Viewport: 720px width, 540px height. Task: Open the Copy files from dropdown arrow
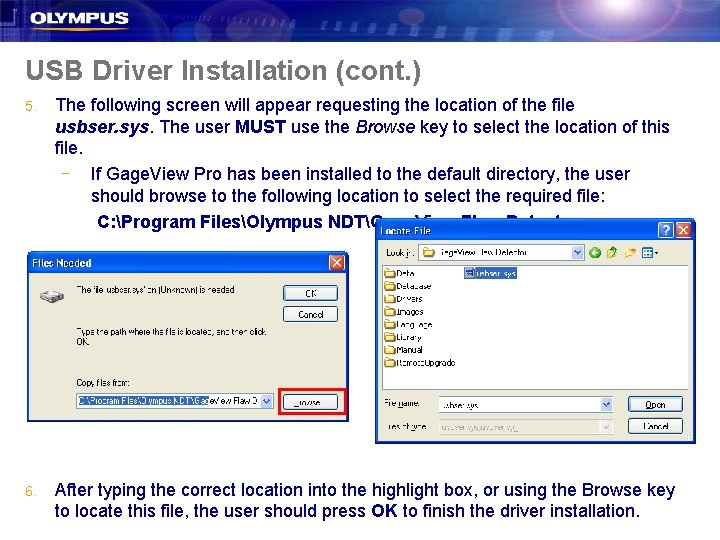click(x=267, y=401)
